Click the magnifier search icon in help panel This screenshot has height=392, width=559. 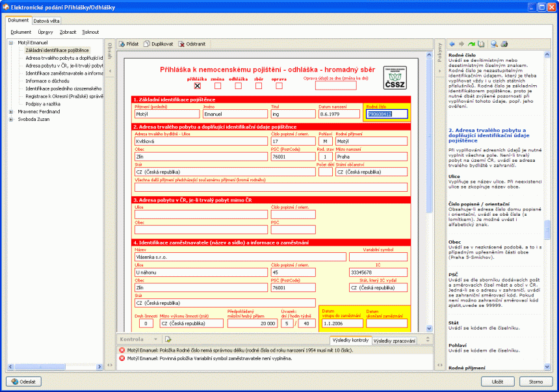point(494,44)
